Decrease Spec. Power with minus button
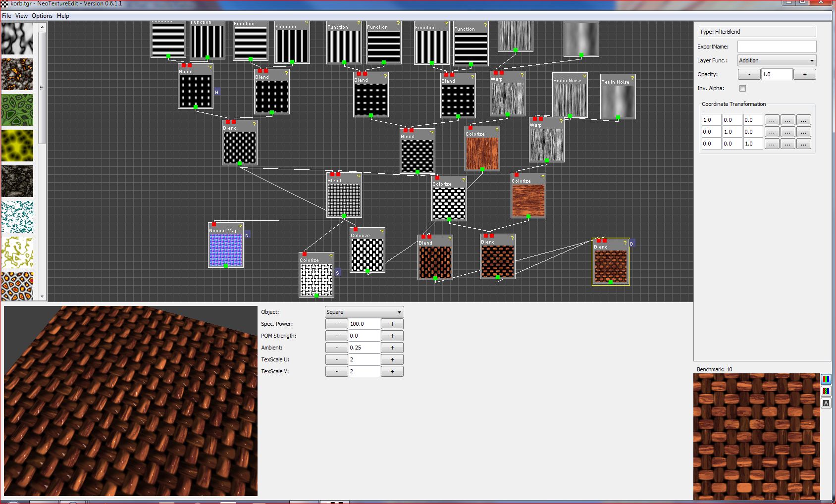This screenshot has height=504, width=836. pos(337,324)
